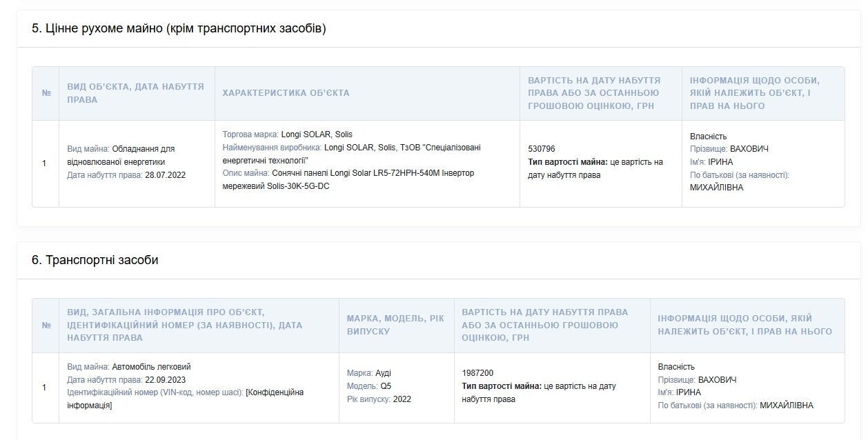Select the acquisition date 28.07.2022

[165, 175]
